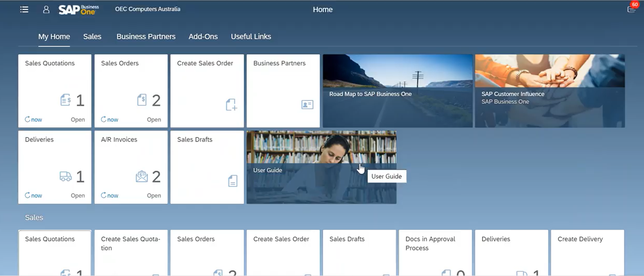
Task: Click the Home page title
Action: [x=323, y=9]
